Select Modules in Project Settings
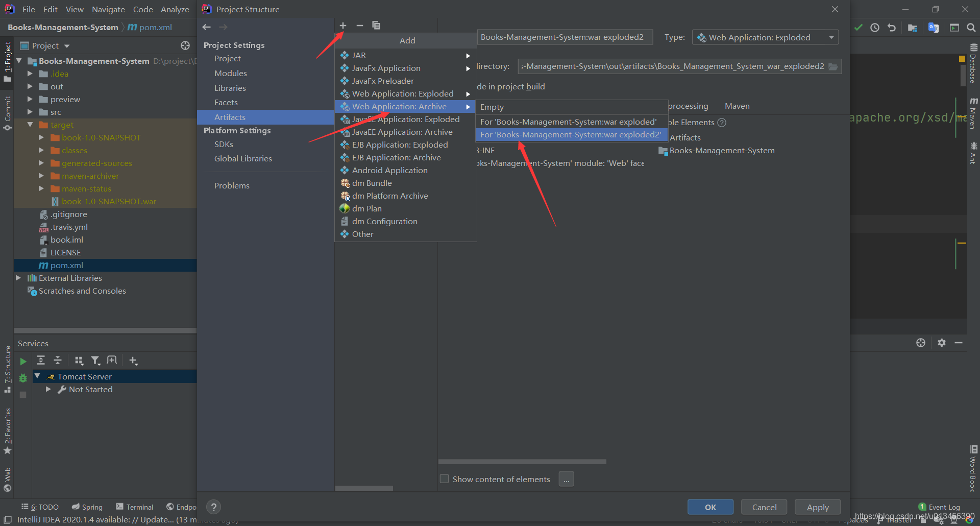This screenshot has height=526, width=980. 231,74
